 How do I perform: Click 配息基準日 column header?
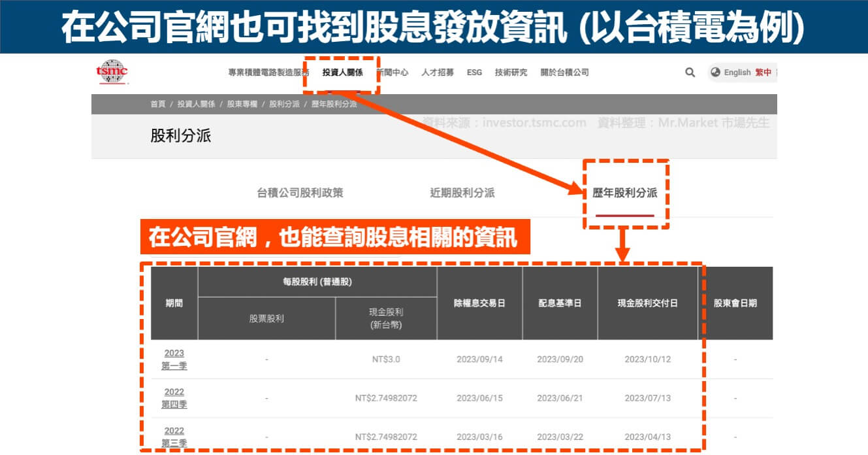[x=560, y=303]
